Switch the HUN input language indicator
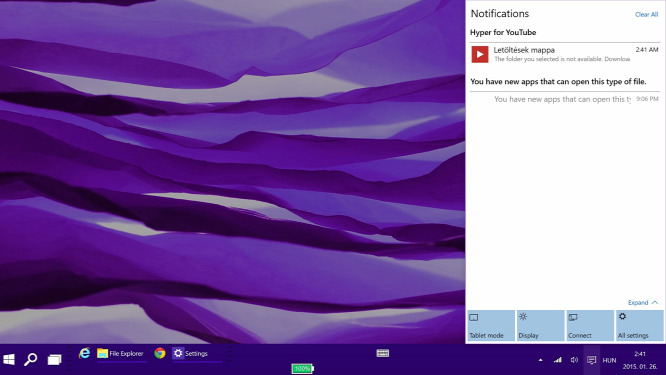The image size is (666, 375). tap(609, 360)
